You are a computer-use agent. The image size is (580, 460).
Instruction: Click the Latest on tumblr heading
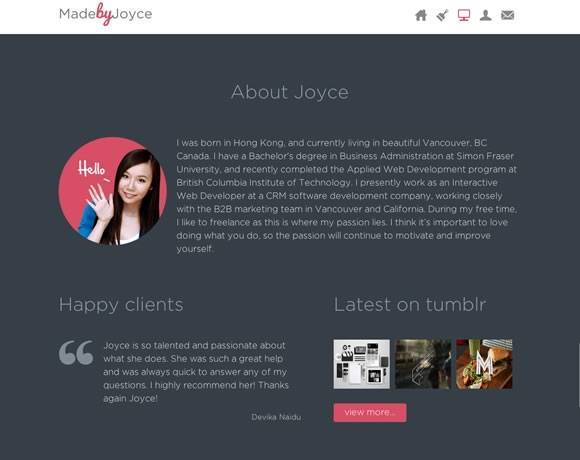pyautogui.click(x=410, y=305)
